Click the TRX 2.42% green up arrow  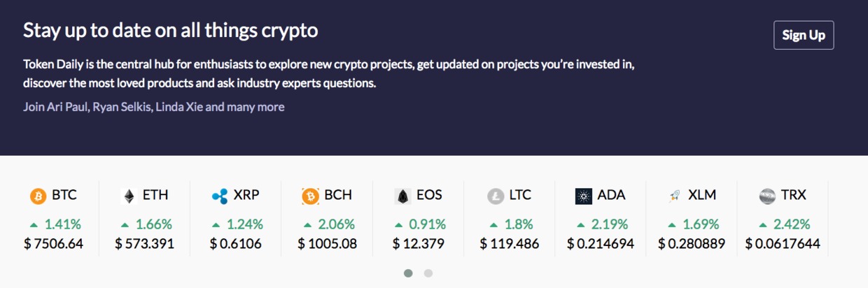click(764, 225)
